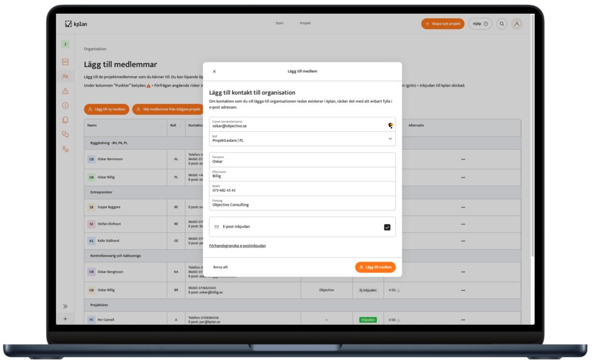
Task: Click the search magnifier in top bar
Action: coord(502,24)
